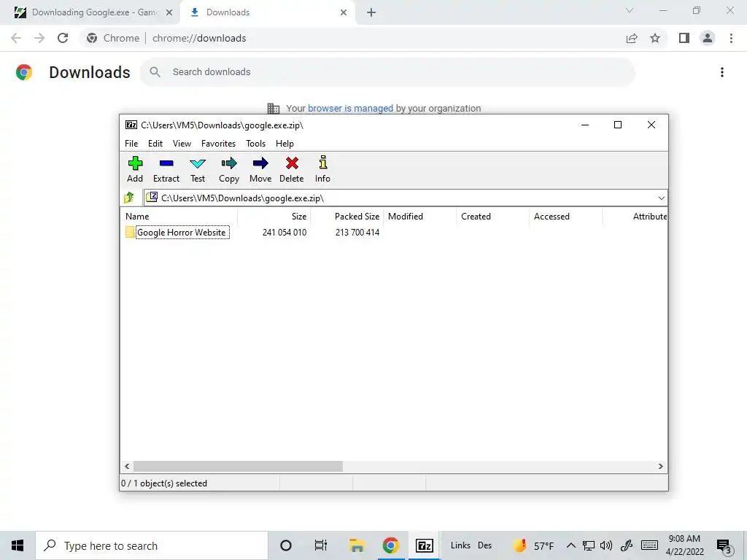The width and height of the screenshot is (747, 560).
Task: Open the browser is managed link
Action: (350, 109)
